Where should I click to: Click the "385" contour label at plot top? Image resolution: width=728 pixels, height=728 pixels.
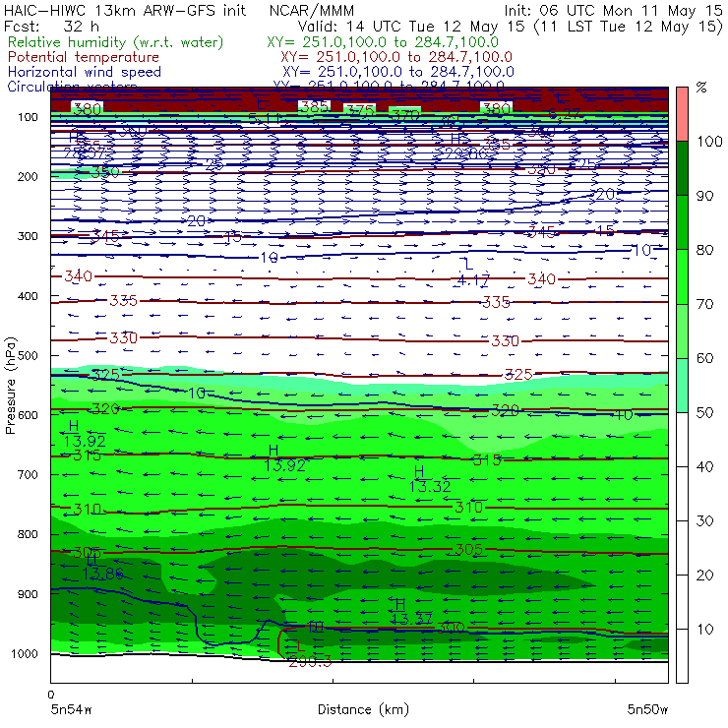coord(315,107)
